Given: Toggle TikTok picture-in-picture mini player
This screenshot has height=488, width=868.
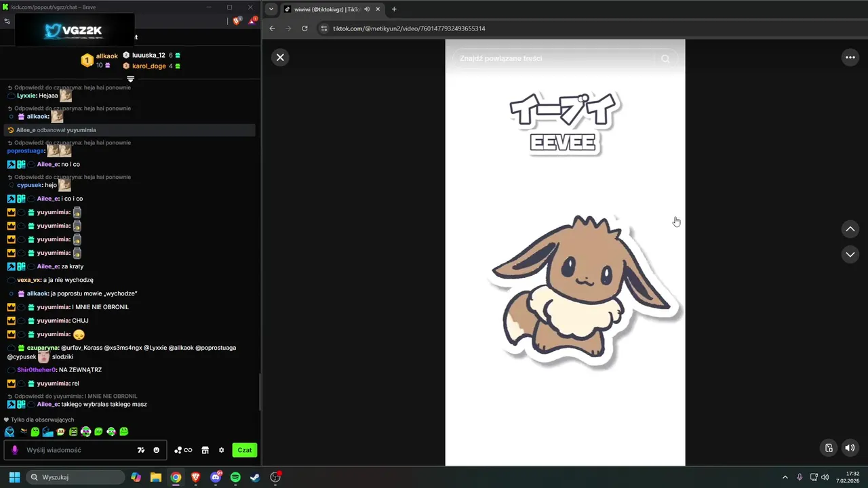Looking at the screenshot, I should tap(829, 447).
